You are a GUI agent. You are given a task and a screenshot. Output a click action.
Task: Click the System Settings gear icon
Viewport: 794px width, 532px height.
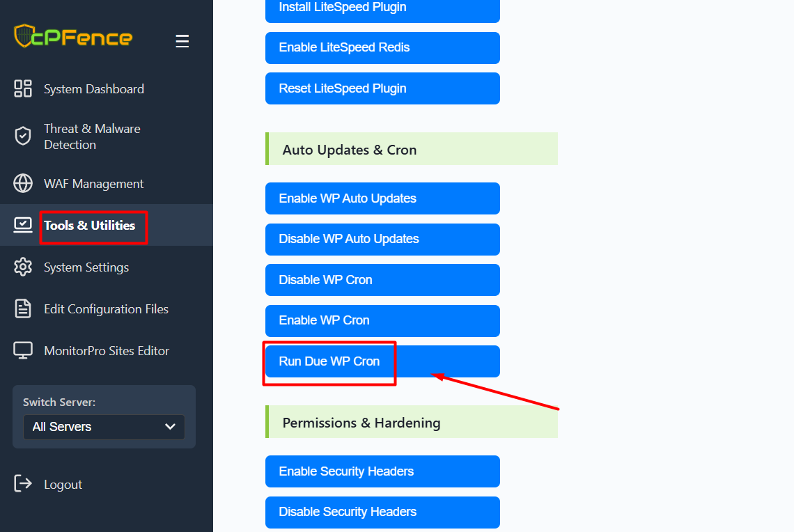click(x=23, y=267)
